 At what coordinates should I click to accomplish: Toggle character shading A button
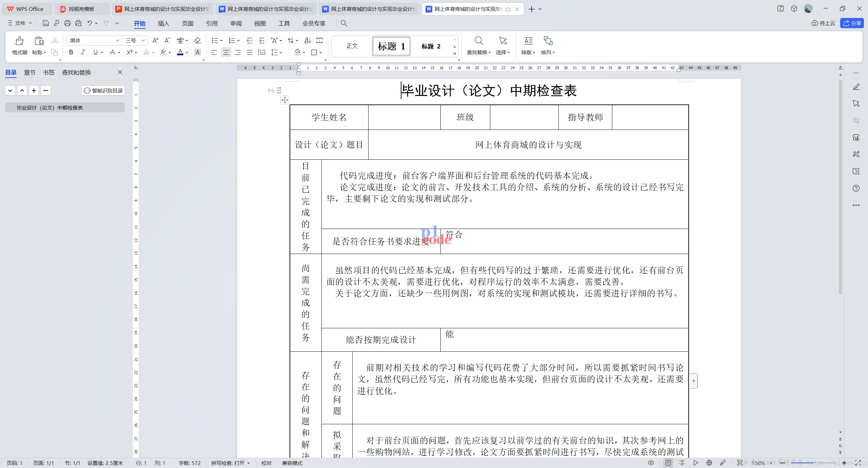point(198,52)
